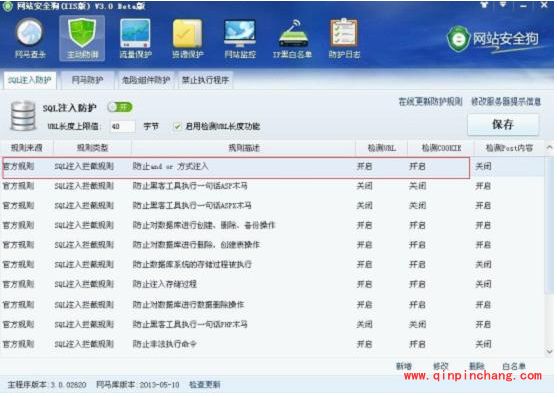Select rule 防止数据库系统的存储过程被执行
The height and width of the screenshot is (397, 557).
[x=272, y=265]
